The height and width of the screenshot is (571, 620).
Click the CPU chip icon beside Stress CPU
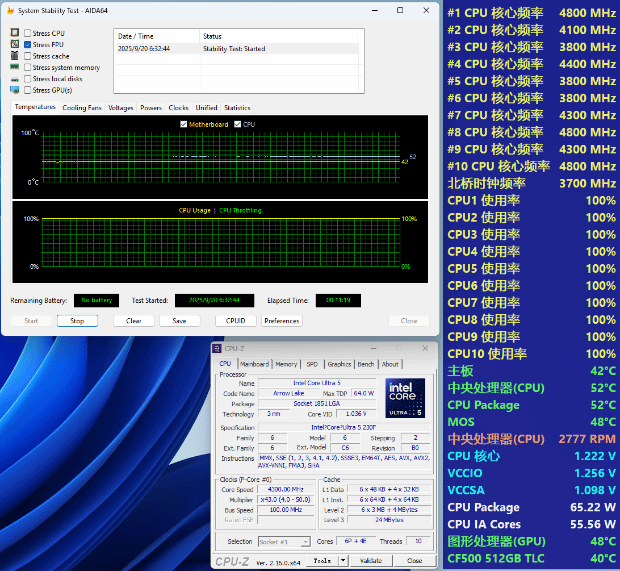point(15,33)
